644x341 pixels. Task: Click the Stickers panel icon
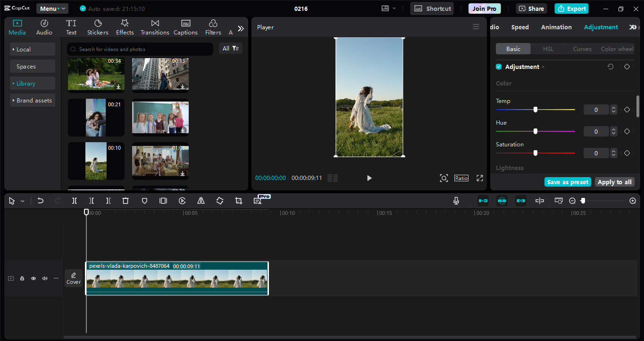coord(98,26)
